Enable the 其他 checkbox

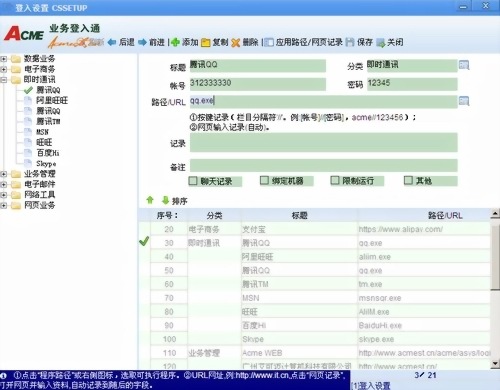[408, 181]
